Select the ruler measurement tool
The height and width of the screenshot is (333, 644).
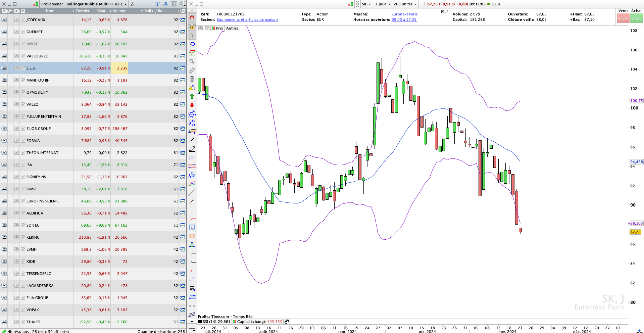(192, 70)
